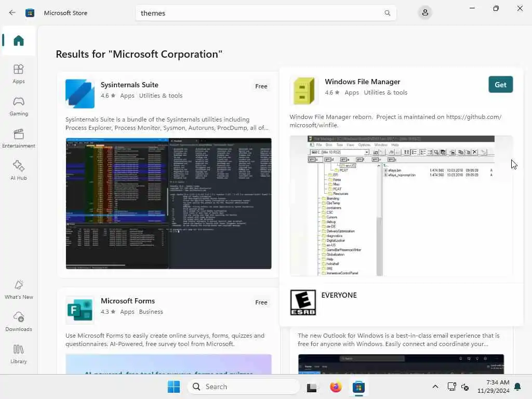Open the Apps section in sidebar

(x=19, y=74)
